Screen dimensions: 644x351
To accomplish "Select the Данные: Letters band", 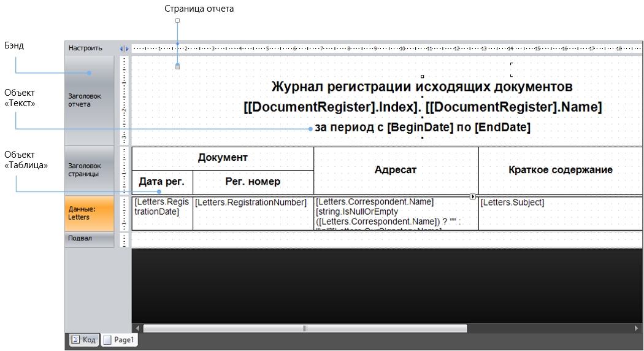I will [x=90, y=213].
